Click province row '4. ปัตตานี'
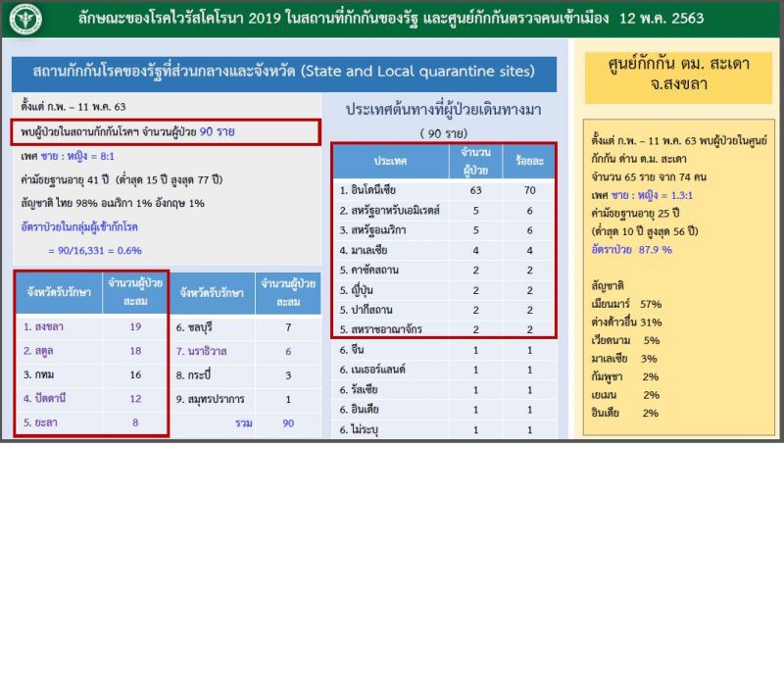 point(91,399)
